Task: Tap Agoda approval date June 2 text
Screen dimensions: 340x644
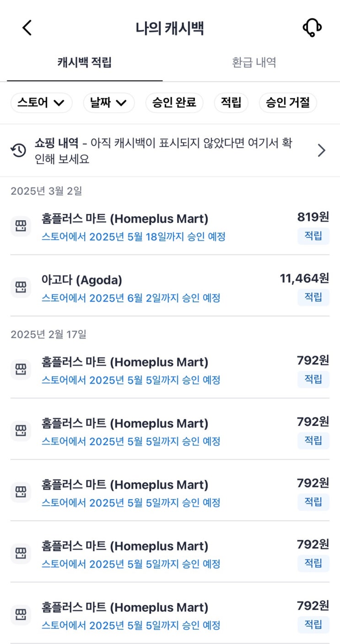Action: [131, 298]
